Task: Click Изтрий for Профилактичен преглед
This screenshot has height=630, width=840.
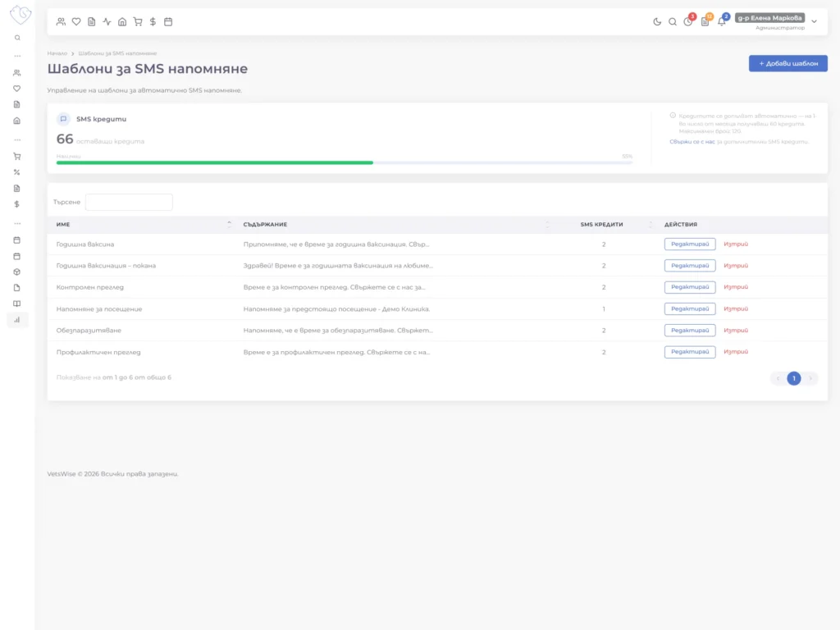Action: click(x=736, y=352)
